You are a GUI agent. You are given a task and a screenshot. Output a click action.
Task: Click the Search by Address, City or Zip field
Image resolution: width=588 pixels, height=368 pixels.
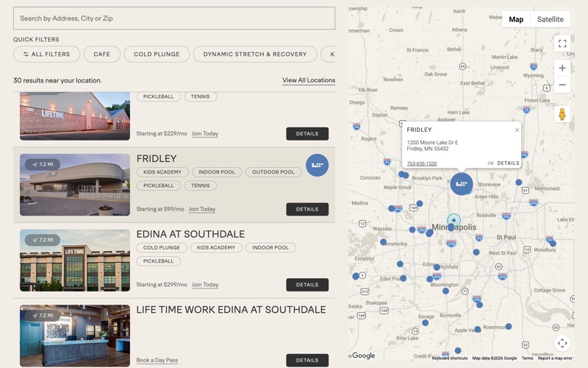[x=174, y=18]
